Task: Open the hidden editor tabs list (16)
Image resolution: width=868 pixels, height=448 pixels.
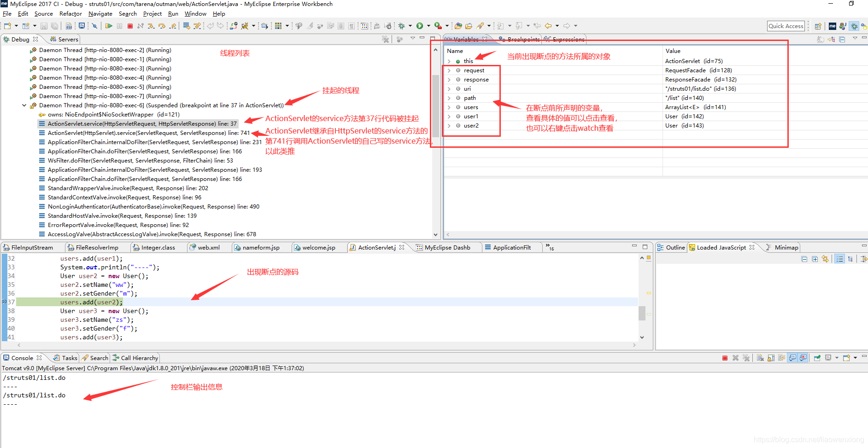Action: [550, 247]
